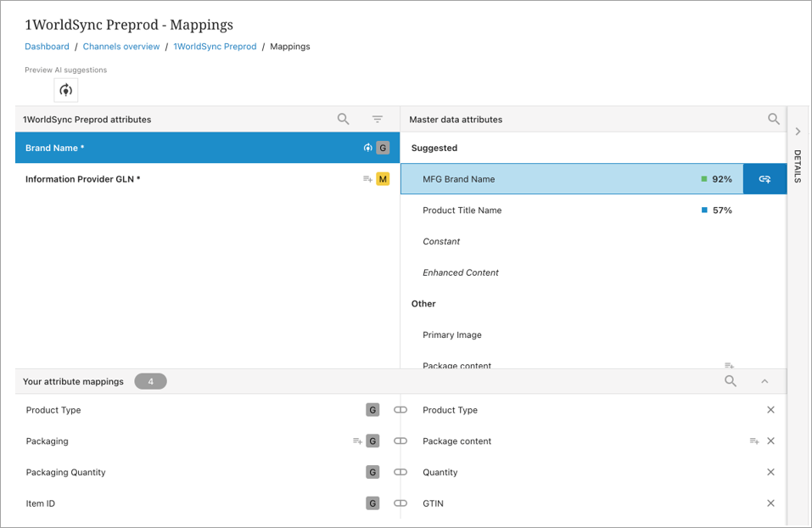Delete the GTIN mapping row
The width and height of the screenshot is (812, 528).
click(x=770, y=503)
